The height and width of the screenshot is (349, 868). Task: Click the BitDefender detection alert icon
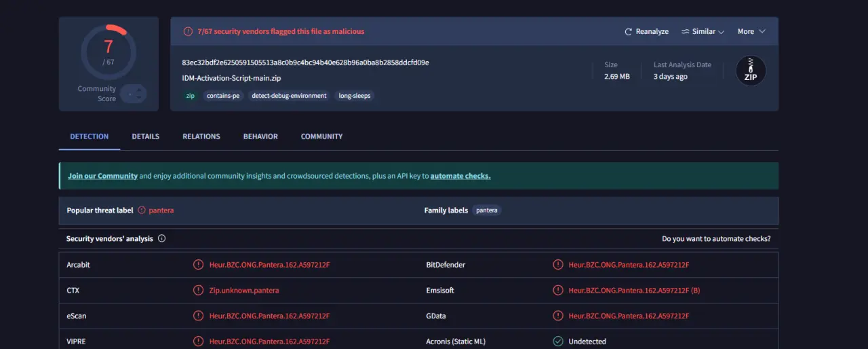point(557,265)
